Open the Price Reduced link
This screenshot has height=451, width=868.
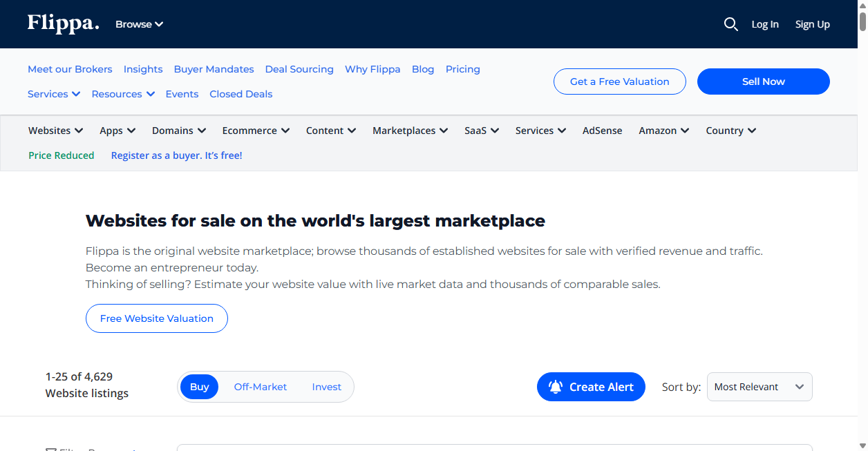click(62, 155)
